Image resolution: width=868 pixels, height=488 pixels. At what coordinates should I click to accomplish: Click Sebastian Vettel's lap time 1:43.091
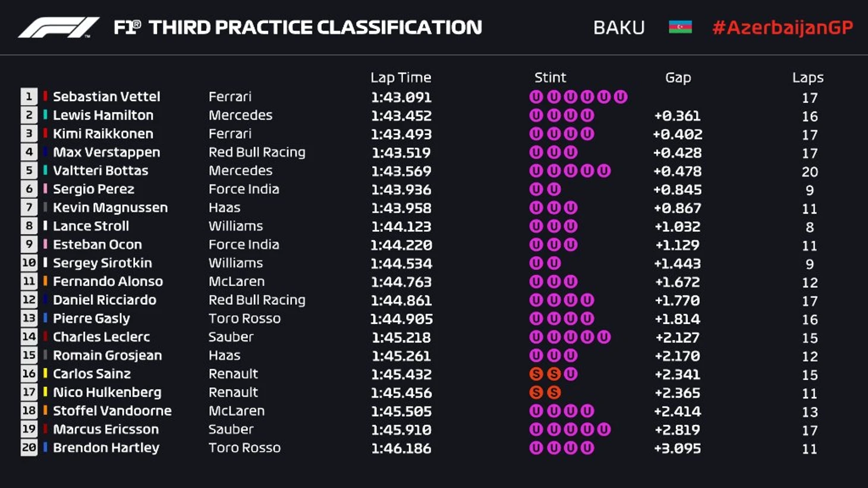pyautogui.click(x=401, y=97)
